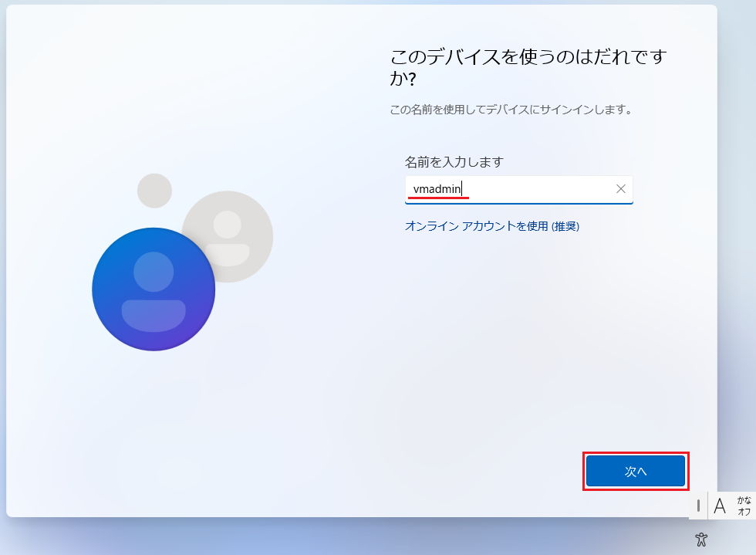Toggle the オフ IME status indicator

click(742, 511)
